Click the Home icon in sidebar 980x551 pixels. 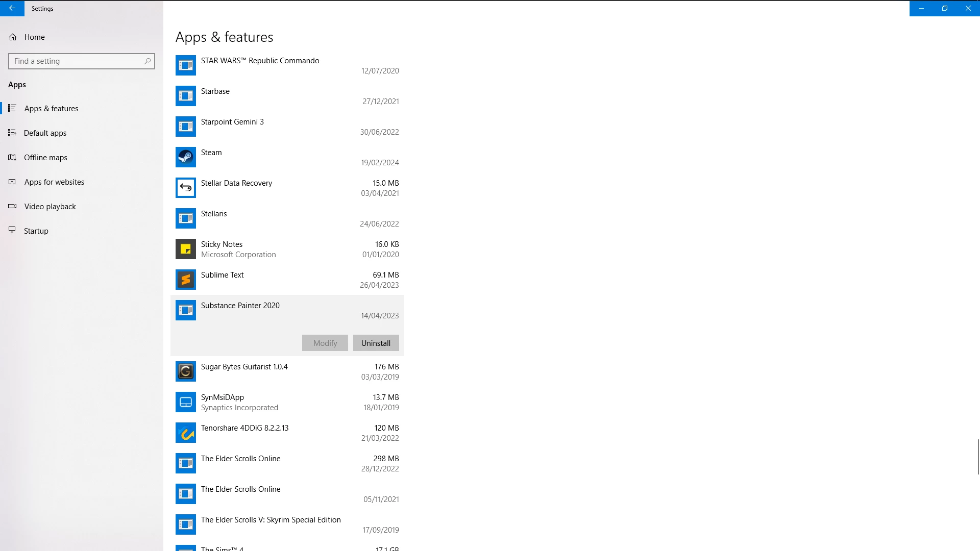point(13,37)
